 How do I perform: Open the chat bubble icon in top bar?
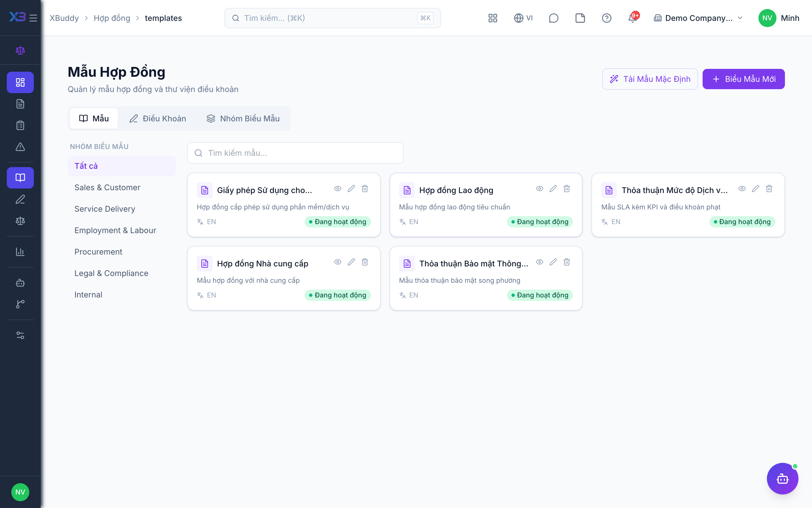pyautogui.click(x=553, y=18)
